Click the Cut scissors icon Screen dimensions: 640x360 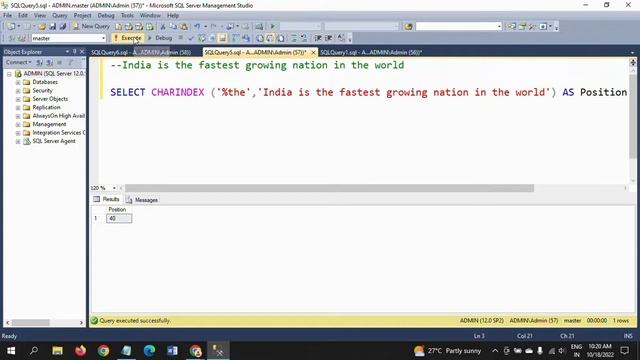[163, 27]
